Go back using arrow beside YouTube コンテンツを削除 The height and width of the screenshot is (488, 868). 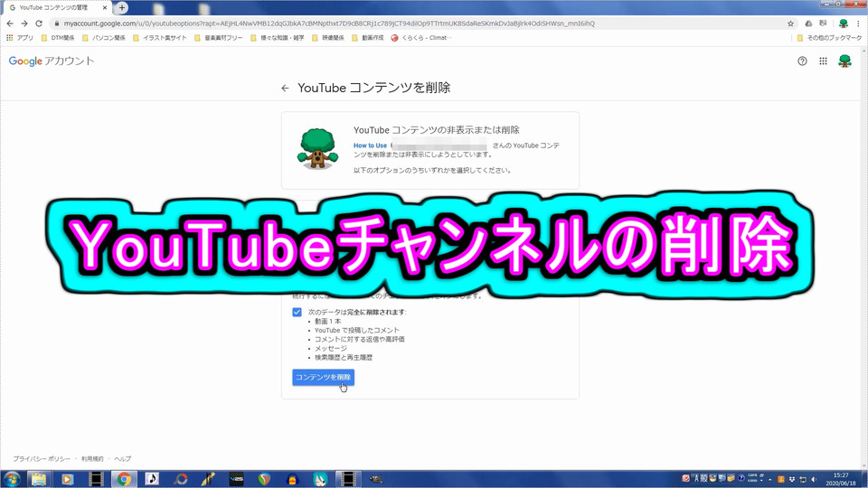pyautogui.click(x=285, y=88)
